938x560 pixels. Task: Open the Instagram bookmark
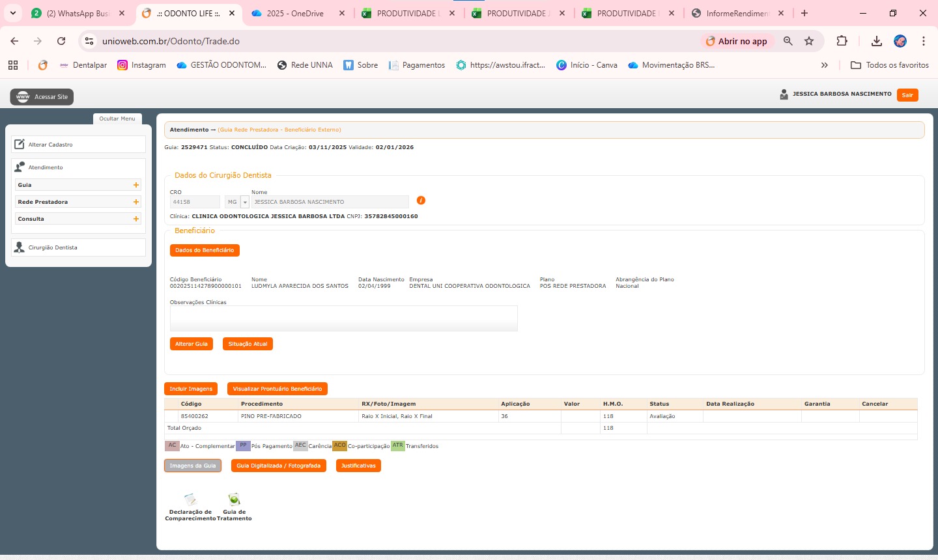141,65
